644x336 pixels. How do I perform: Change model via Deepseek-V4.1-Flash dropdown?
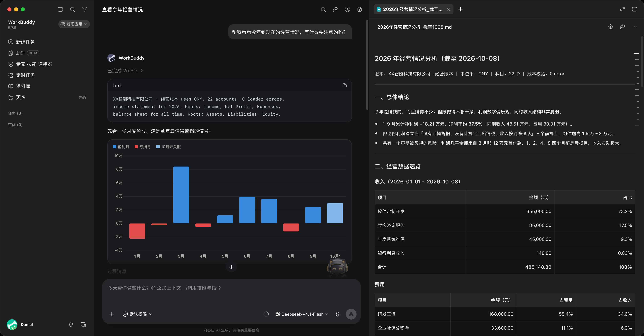click(301, 314)
